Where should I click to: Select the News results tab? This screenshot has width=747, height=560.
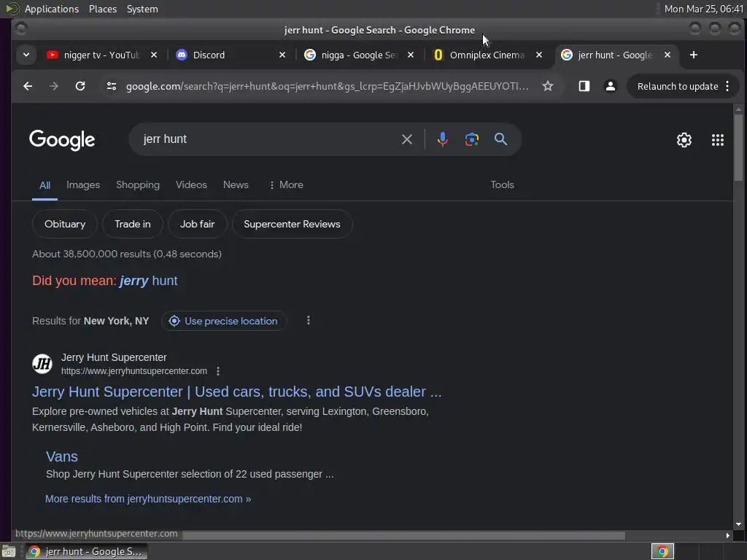236,184
